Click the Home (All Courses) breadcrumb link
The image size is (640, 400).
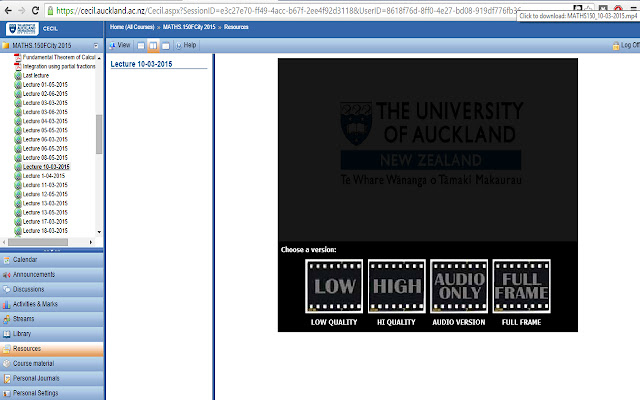[x=136, y=25]
